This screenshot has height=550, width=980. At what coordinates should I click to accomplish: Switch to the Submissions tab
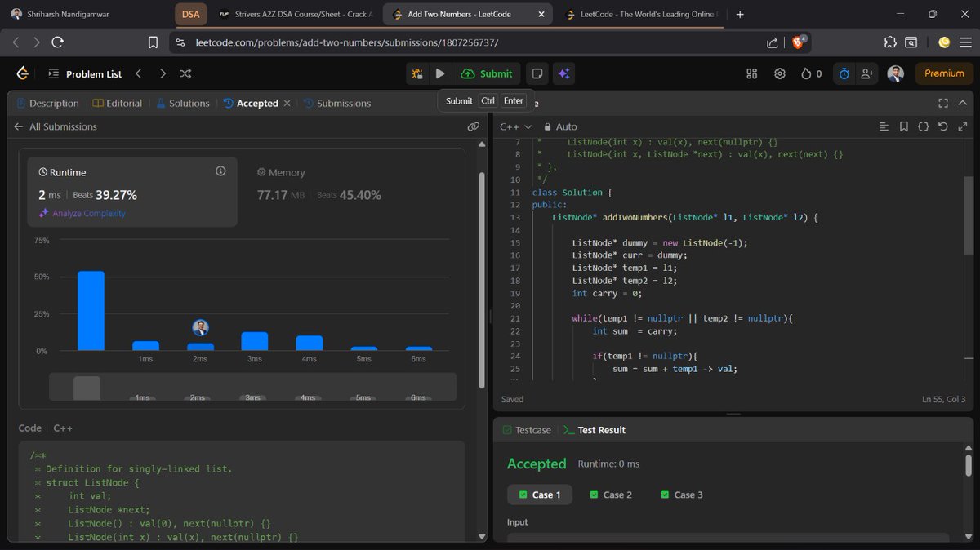tap(337, 104)
